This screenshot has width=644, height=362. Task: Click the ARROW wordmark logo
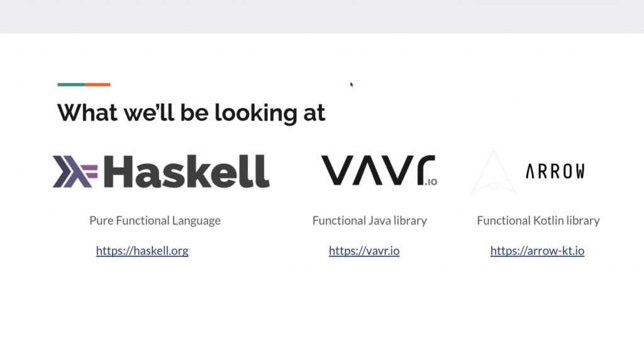tap(555, 171)
